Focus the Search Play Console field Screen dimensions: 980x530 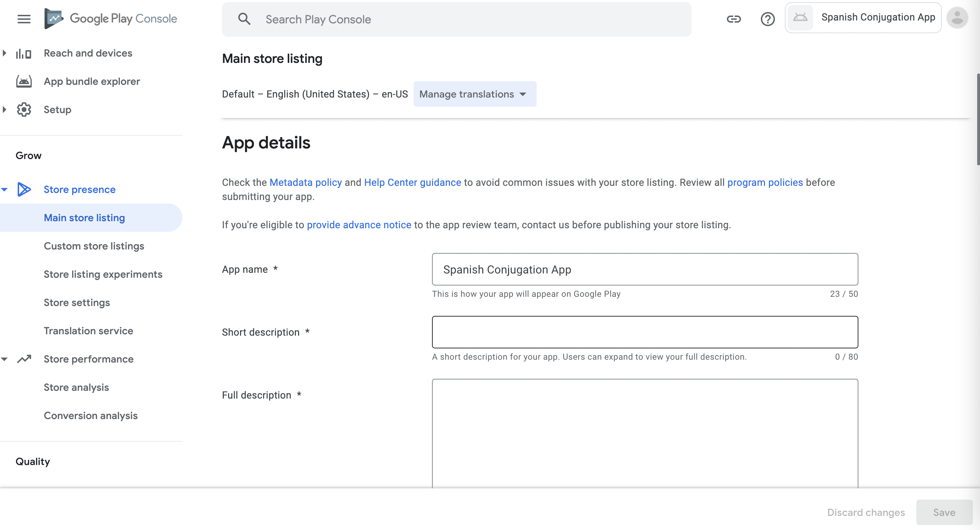(456, 19)
